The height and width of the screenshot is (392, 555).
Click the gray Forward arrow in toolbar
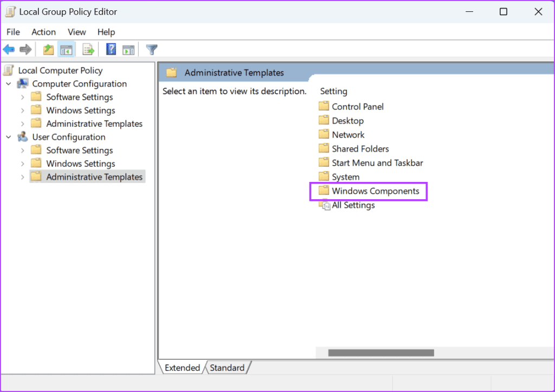click(x=25, y=49)
